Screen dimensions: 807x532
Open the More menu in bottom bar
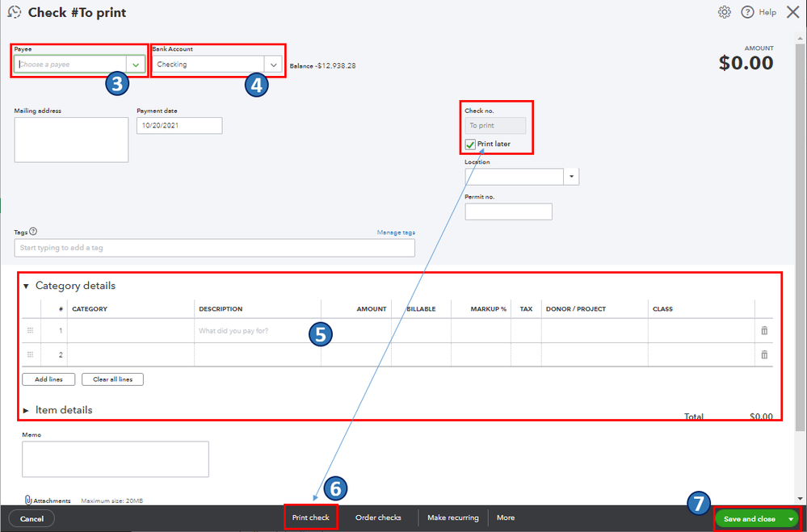pyautogui.click(x=506, y=517)
